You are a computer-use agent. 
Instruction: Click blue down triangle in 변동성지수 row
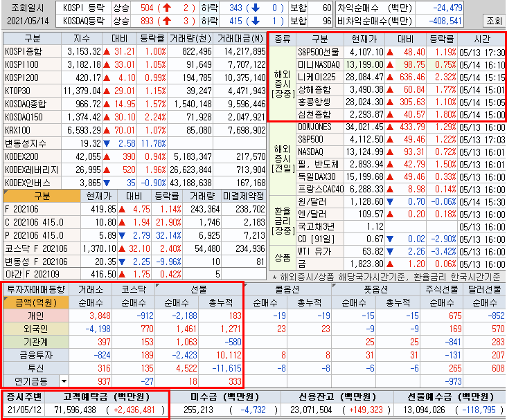(107, 143)
